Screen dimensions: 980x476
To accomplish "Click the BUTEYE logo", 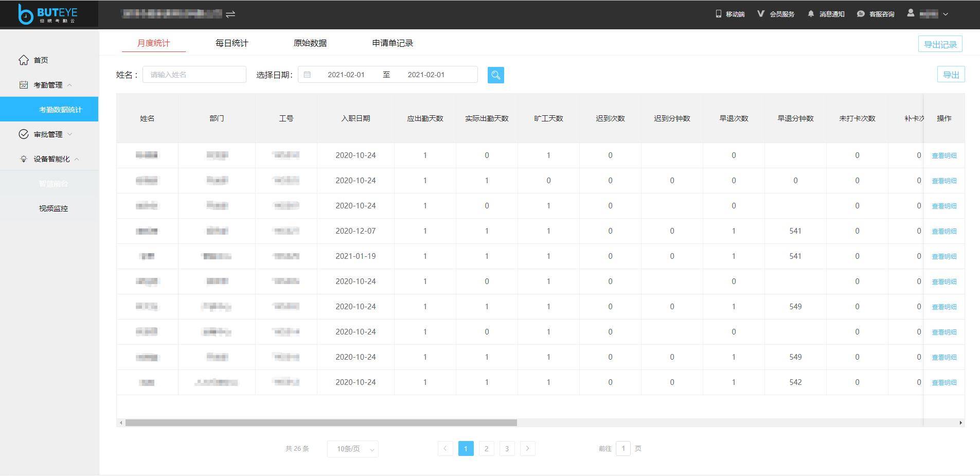I will tap(47, 14).
